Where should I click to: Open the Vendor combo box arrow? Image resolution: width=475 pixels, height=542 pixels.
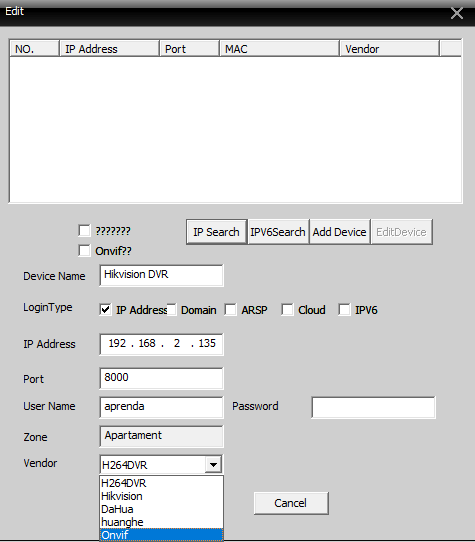click(213, 465)
